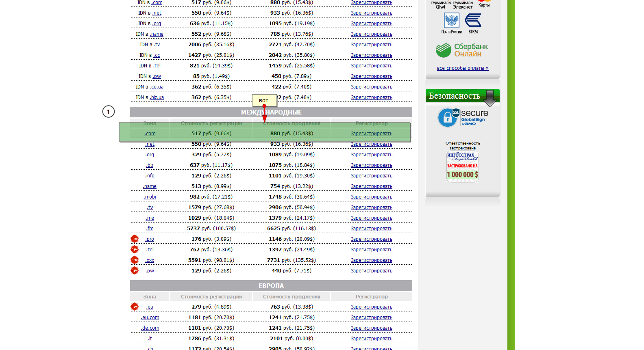Open the .org link in the 329 руб. row
Viewport: 644px width, 350px height.
pos(150,155)
